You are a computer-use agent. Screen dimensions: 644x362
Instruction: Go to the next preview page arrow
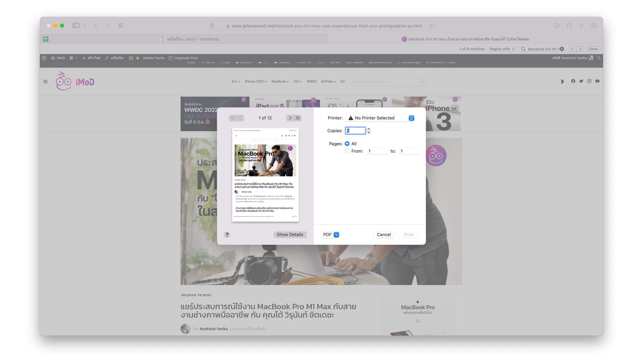290,118
